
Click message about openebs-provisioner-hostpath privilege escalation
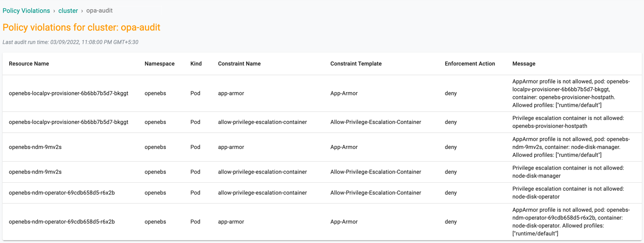[x=568, y=122]
